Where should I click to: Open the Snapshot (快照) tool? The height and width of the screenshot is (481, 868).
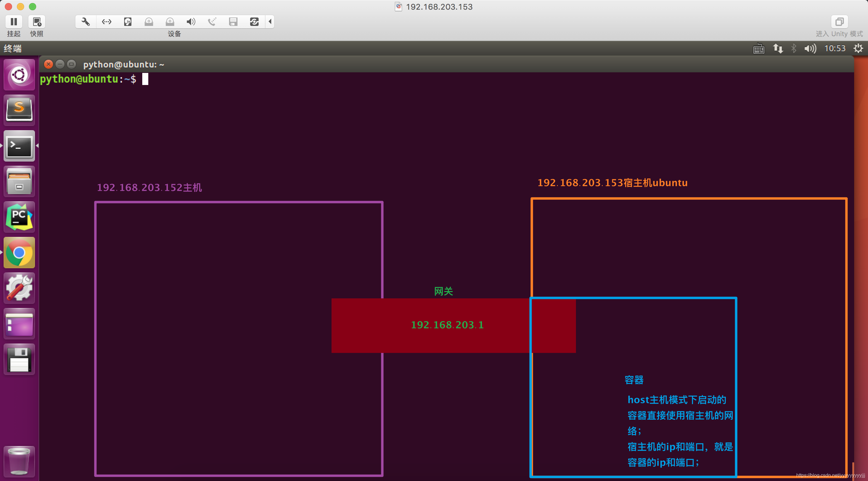[x=36, y=22]
